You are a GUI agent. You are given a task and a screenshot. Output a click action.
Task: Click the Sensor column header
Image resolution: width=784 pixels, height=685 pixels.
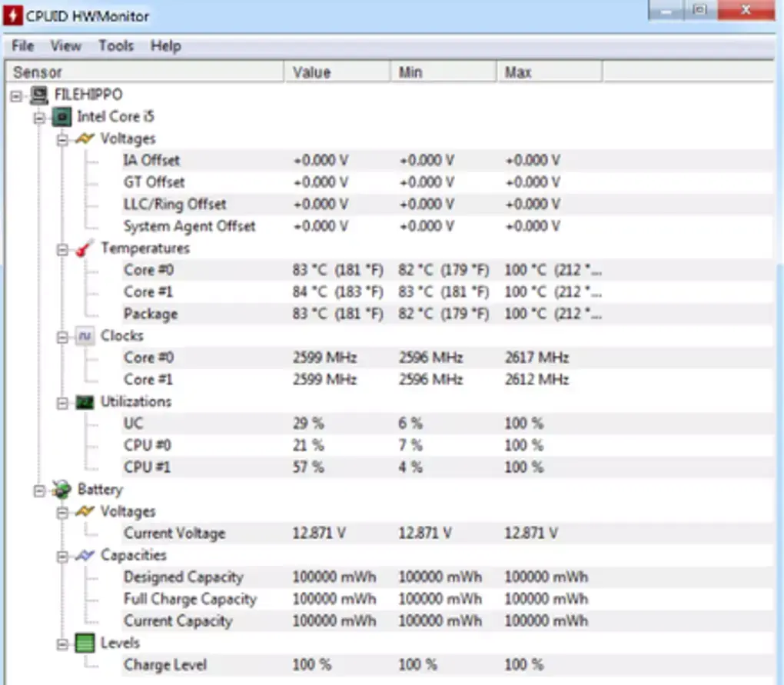point(145,72)
